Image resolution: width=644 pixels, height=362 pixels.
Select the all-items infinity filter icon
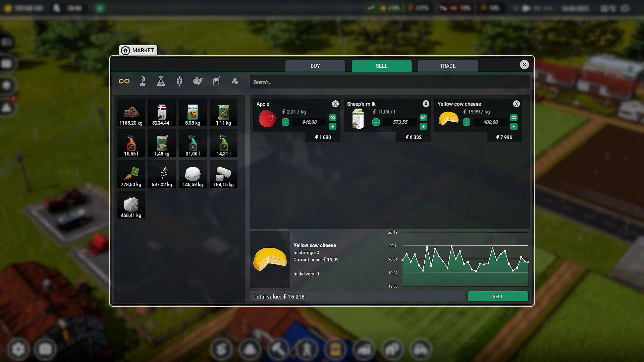click(124, 81)
